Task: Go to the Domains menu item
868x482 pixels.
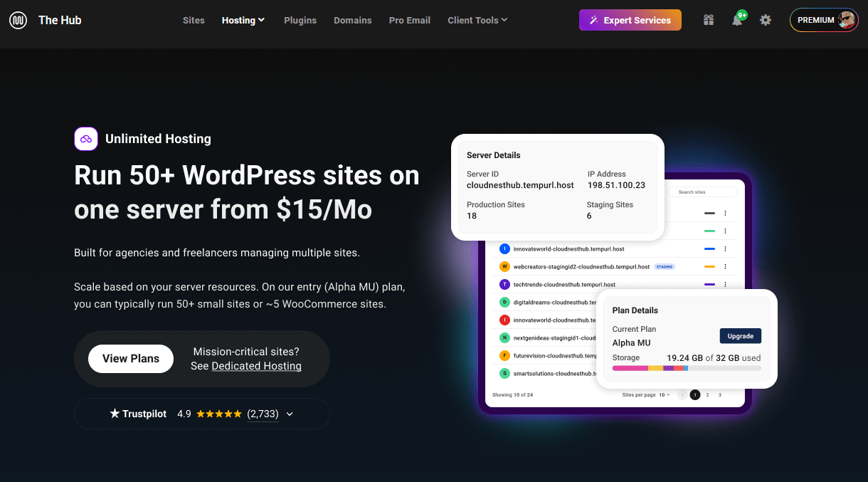Action: pyautogui.click(x=353, y=20)
